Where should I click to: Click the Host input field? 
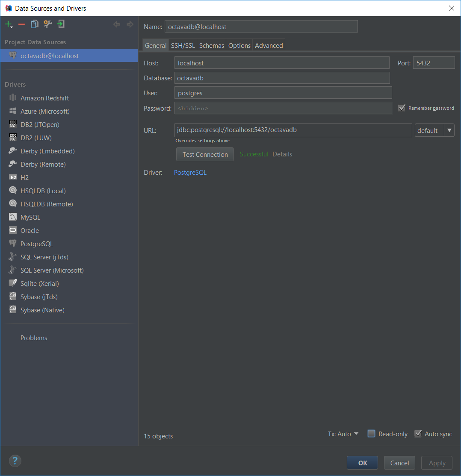282,63
